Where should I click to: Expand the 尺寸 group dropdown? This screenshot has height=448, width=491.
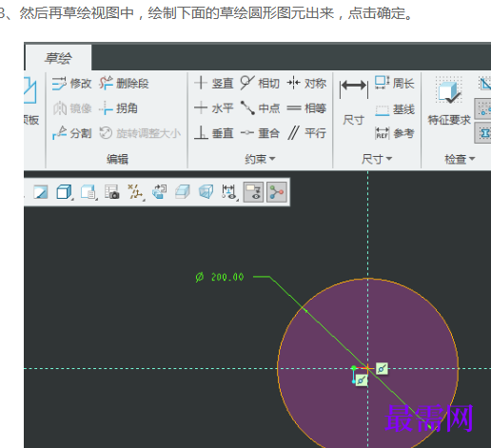(x=377, y=159)
